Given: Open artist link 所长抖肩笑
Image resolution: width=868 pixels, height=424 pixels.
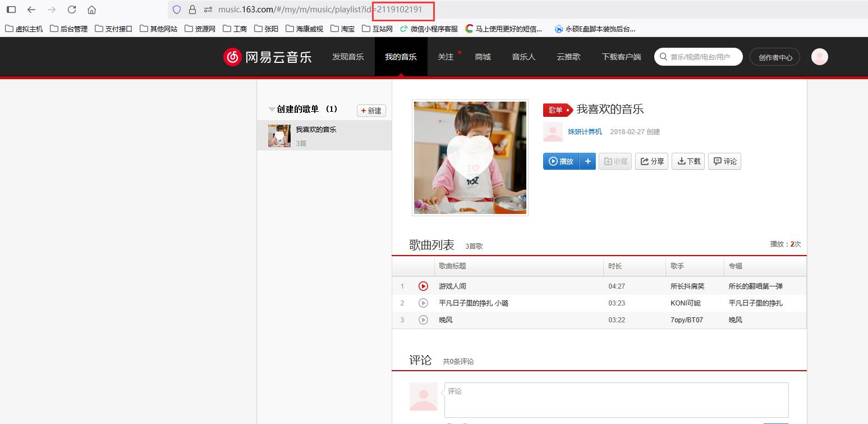Looking at the screenshot, I should click(x=687, y=286).
